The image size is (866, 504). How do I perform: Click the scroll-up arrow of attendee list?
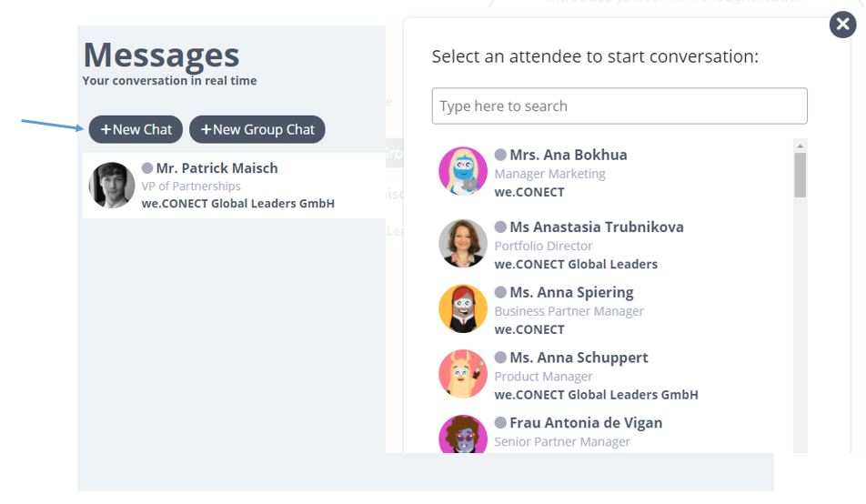click(x=801, y=146)
